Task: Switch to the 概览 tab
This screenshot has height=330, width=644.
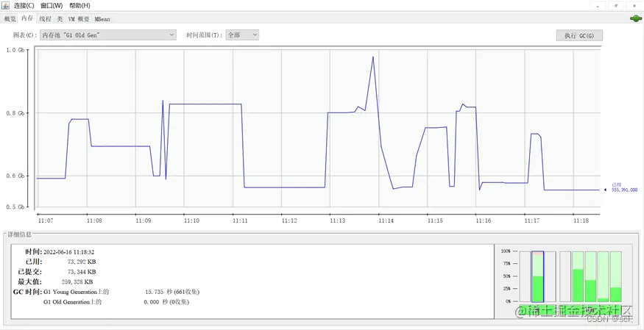Action: (x=10, y=19)
